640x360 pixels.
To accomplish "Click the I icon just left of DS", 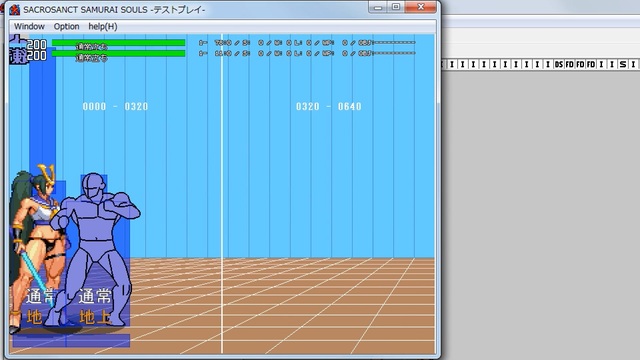I will (x=548, y=64).
